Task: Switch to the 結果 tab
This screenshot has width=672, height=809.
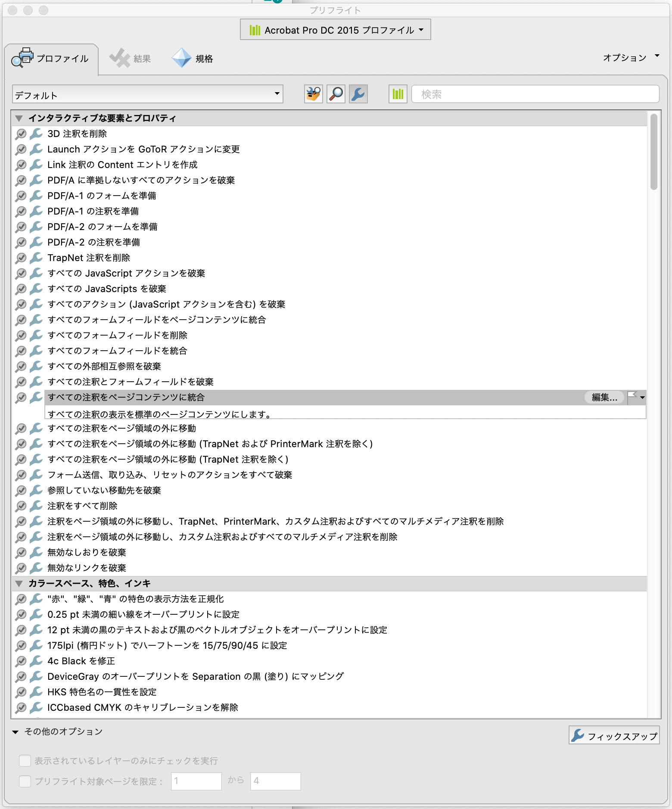Action: [130, 59]
